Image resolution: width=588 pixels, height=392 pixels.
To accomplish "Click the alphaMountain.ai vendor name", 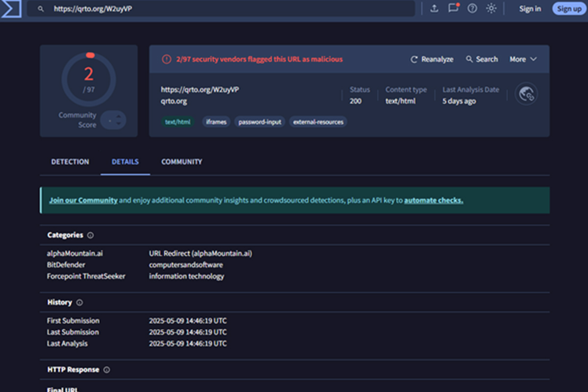I will pos(75,253).
